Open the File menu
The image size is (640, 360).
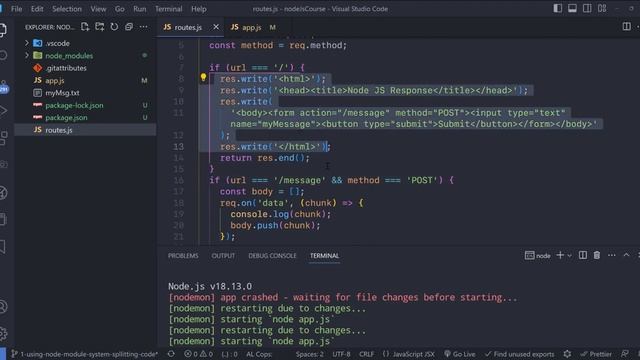[17, 9]
